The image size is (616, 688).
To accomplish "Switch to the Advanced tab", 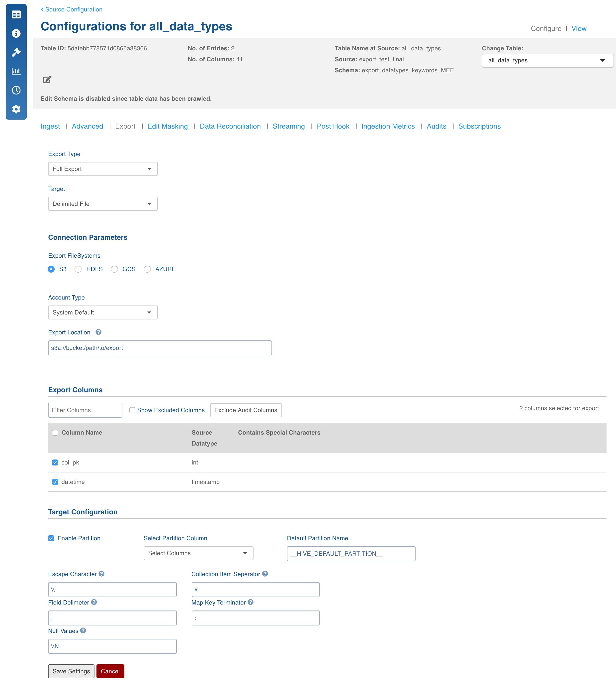I will click(87, 126).
